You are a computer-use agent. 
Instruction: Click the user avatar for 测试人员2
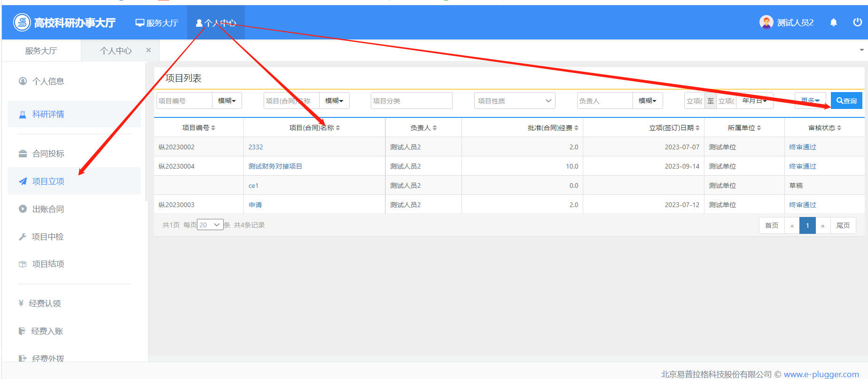(766, 23)
